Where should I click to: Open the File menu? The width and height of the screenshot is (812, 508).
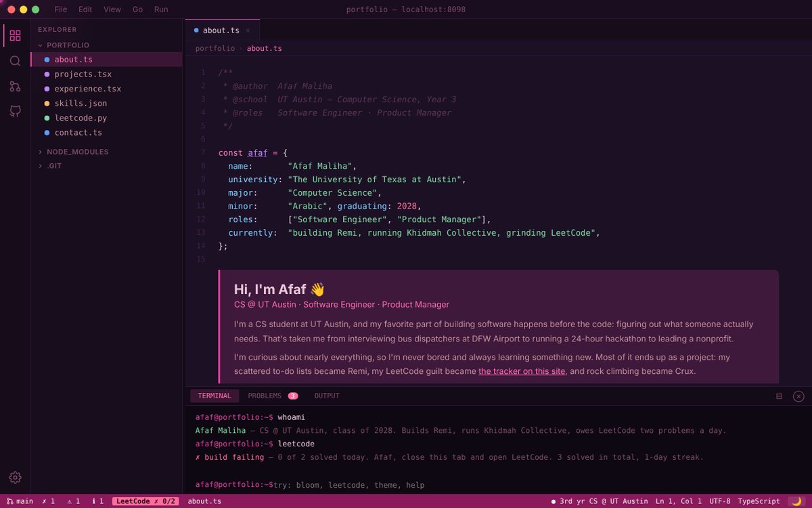(x=61, y=9)
